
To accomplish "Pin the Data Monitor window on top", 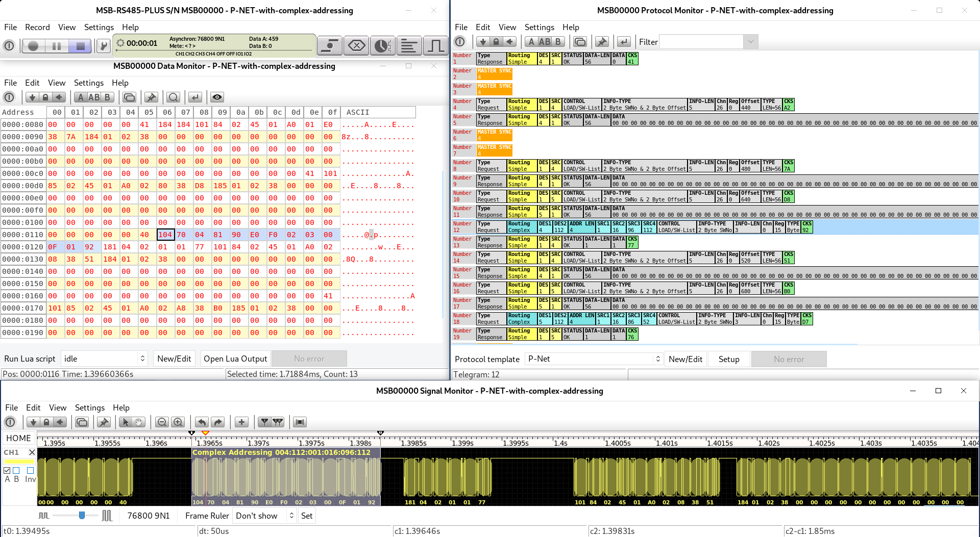I will tap(151, 97).
